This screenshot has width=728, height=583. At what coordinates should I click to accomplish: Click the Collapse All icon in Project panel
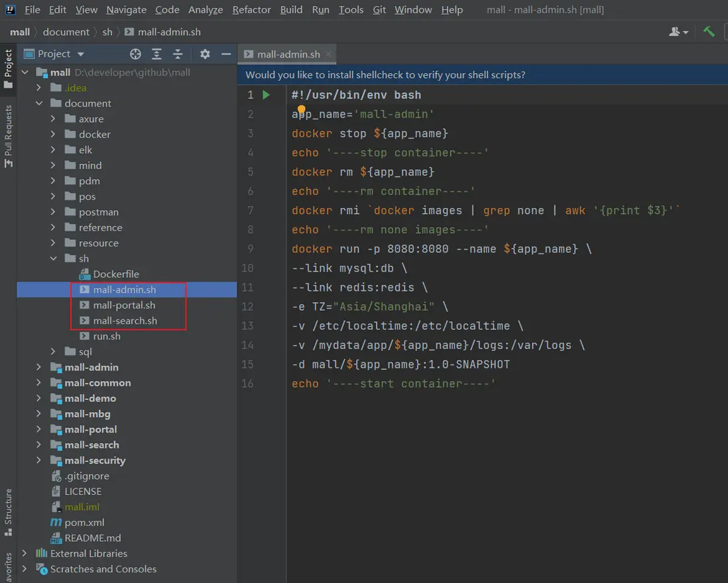[178, 54]
